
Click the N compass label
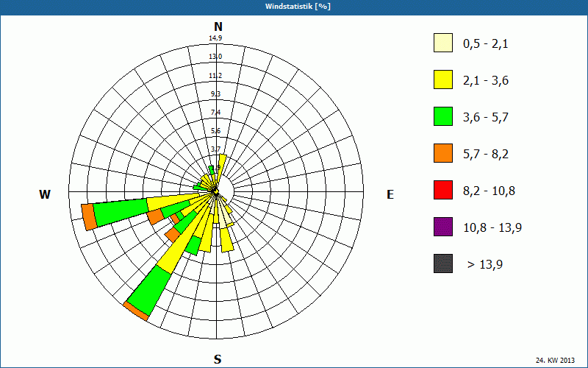pyautogui.click(x=218, y=26)
